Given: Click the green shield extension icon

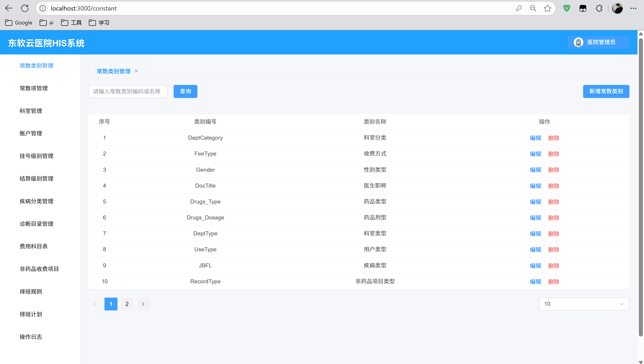Looking at the screenshot, I should [x=567, y=8].
